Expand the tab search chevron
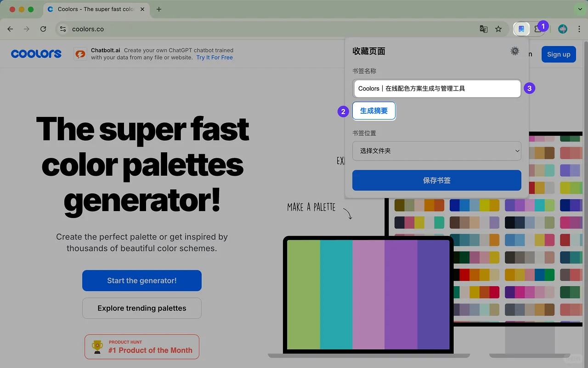The height and width of the screenshot is (368, 588). pyautogui.click(x=580, y=9)
